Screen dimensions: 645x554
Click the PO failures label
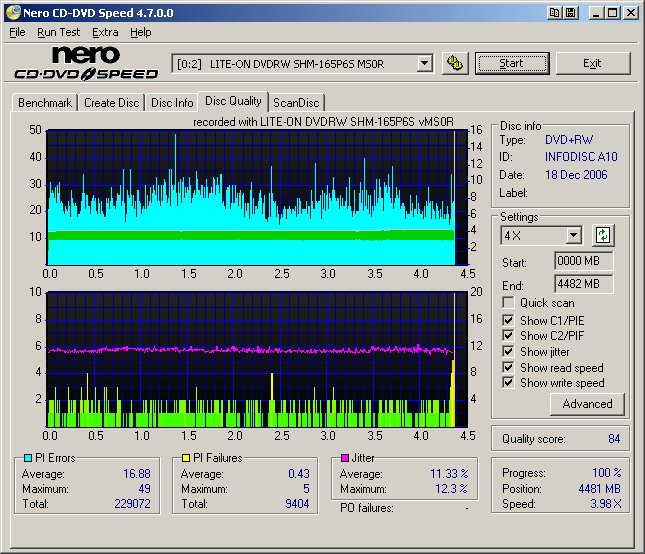point(367,508)
